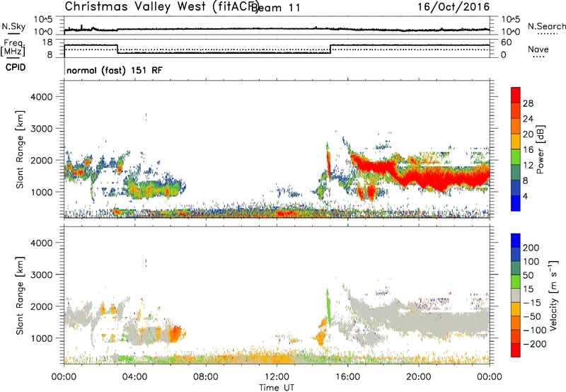Select the 20 label on Power color bar
Viewport: 566px width, 392px height.
tap(528, 134)
